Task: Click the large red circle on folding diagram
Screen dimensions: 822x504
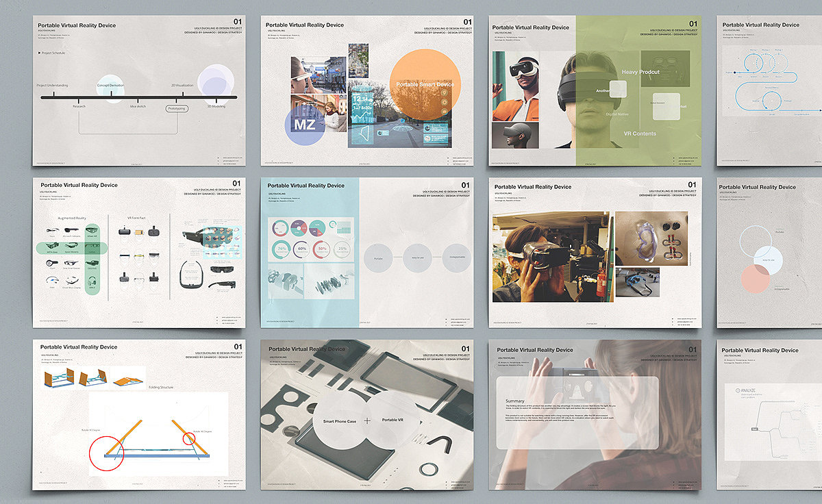Action: (x=107, y=453)
